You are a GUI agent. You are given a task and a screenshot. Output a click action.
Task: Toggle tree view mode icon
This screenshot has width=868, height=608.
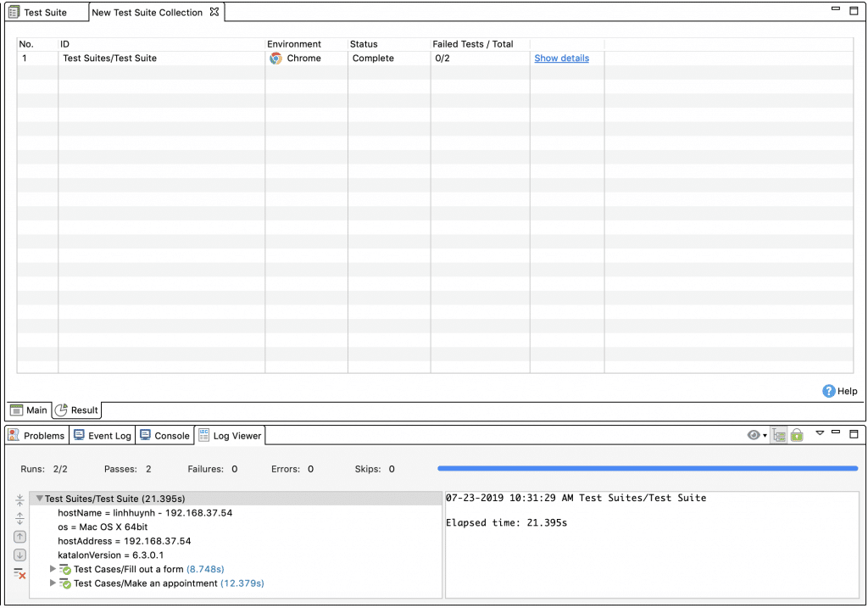[x=779, y=435]
